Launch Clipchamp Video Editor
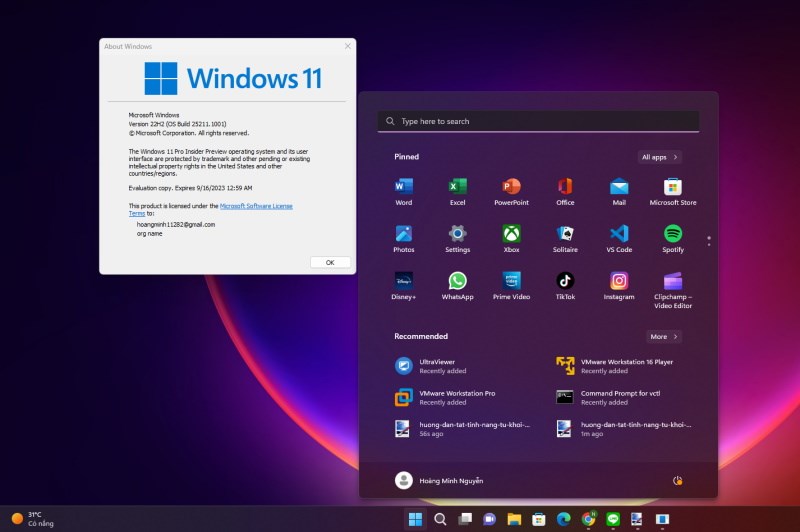 (x=672, y=290)
